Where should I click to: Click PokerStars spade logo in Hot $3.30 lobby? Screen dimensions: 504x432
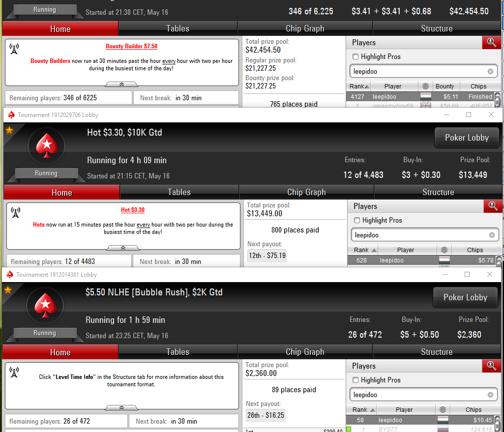point(47,145)
